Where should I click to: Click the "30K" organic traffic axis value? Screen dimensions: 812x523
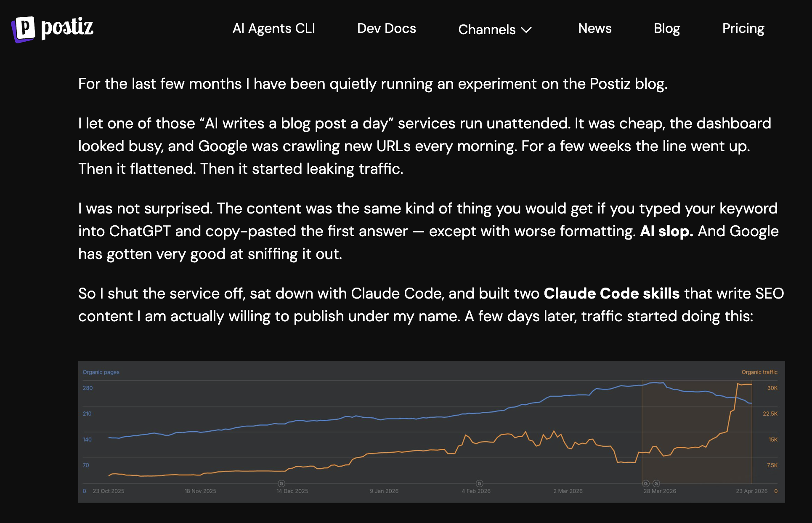[x=772, y=388]
